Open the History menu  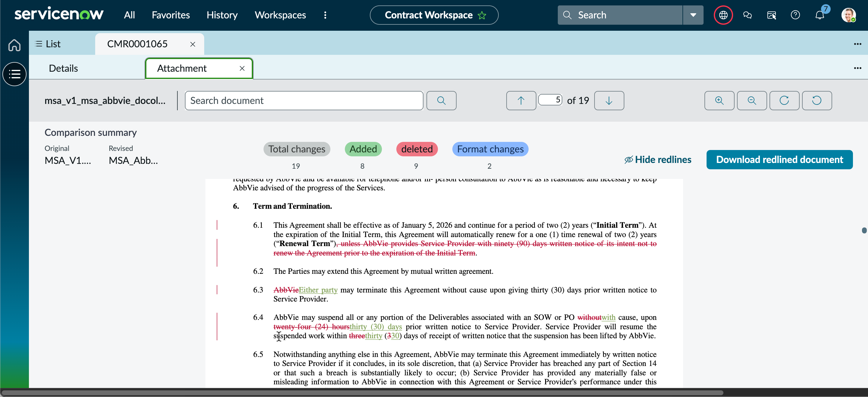click(222, 15)
